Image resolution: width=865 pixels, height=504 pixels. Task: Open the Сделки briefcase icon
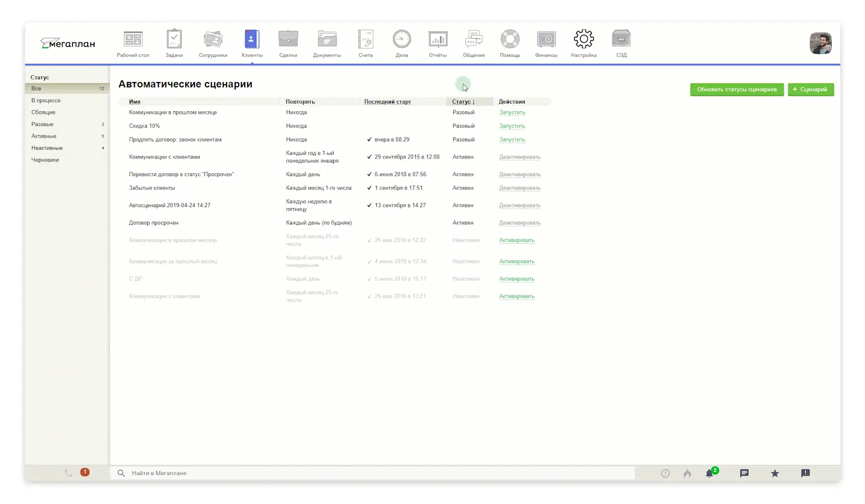pyautogui.click(x=288, y=40)
